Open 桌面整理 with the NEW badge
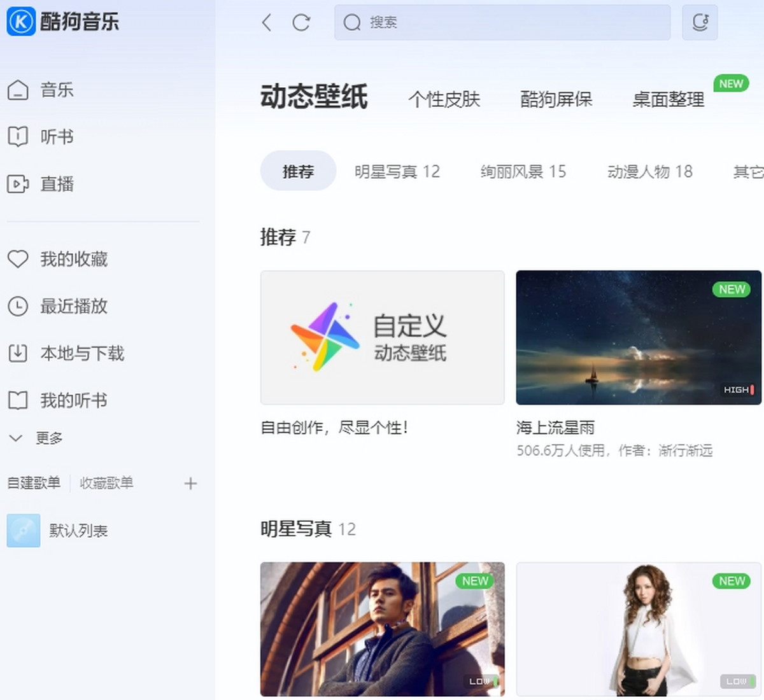Image resolution: width=764 pixels, height=700 pixels. tap(667, 99)
